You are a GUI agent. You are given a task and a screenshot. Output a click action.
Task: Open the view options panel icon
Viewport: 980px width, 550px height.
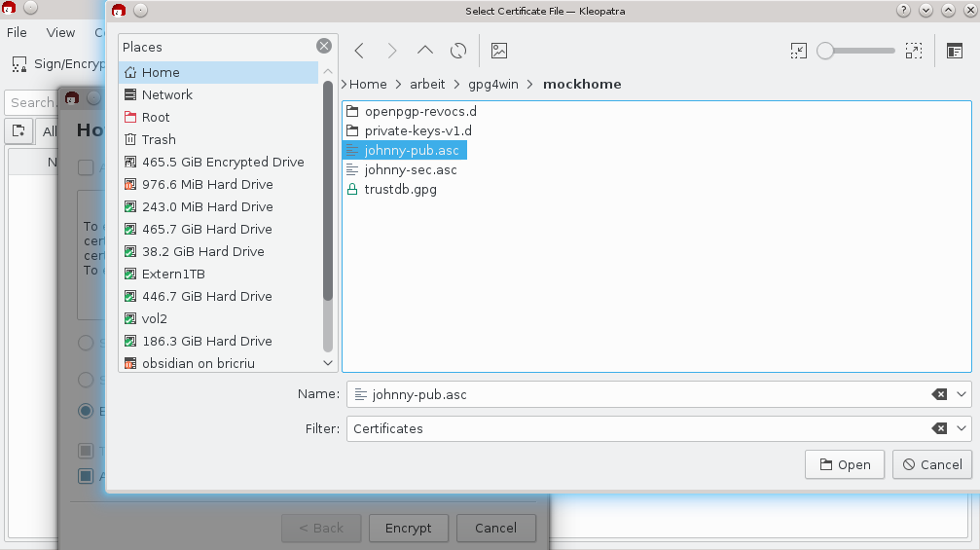(954, 51)
